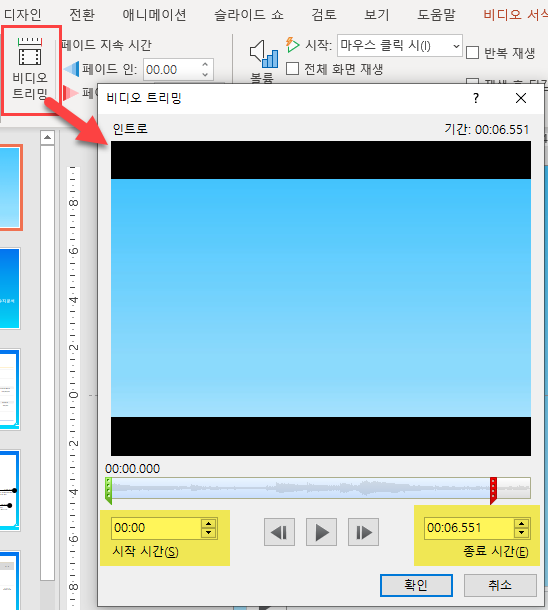The height and width of the screenshot is (610, 548).
Task: Click 확인 to confirm trimming
Action: point(416,585)
